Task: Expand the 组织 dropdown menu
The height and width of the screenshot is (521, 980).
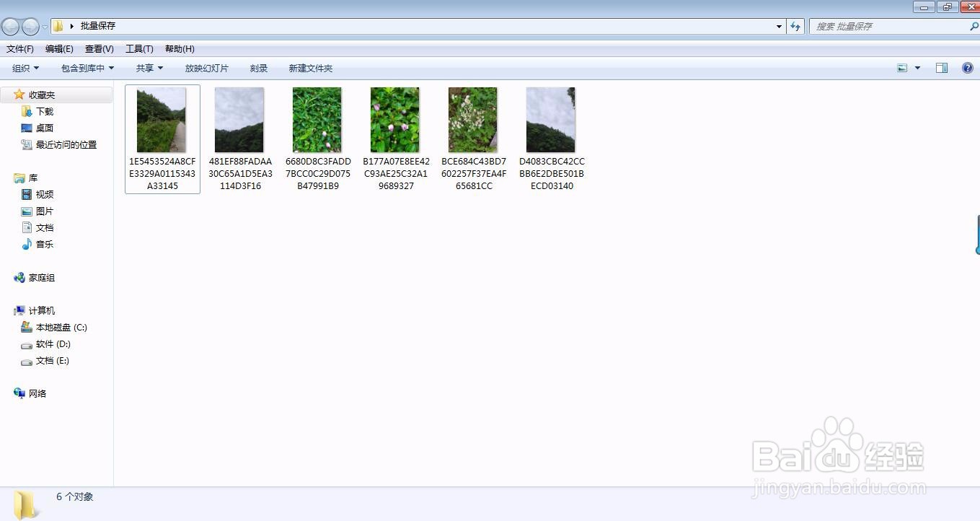Action: tap(26, 68)
